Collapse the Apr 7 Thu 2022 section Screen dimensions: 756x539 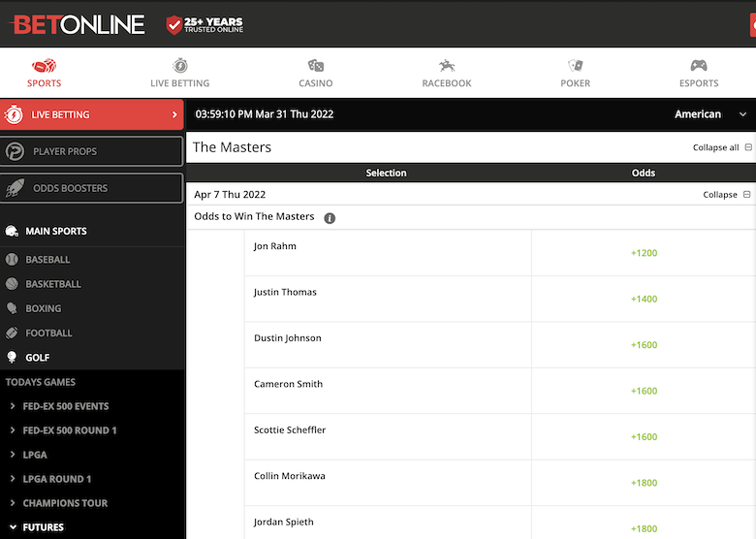pyautogui.click(x=747, y=194)
